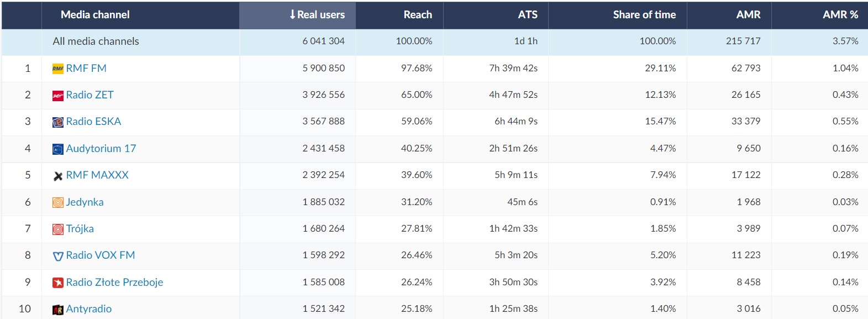
Task: Click the Antyradio logo icon
Action: (x=57, y=310)
